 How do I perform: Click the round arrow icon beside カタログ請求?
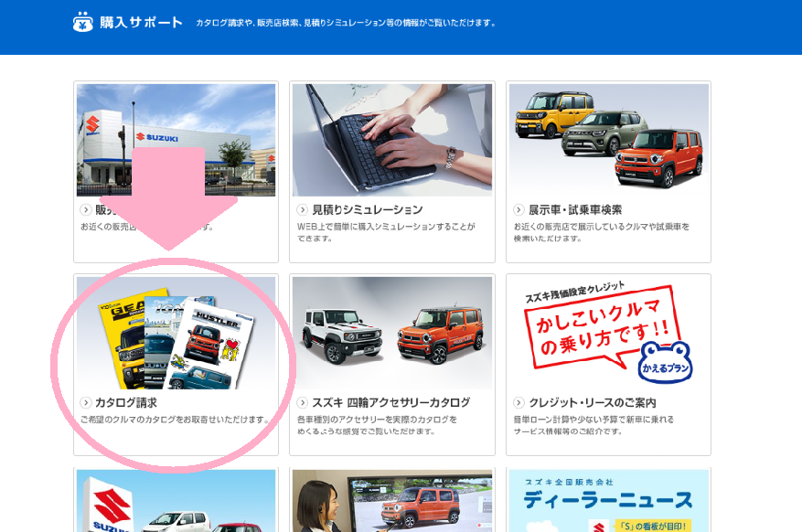pos(85,403)
